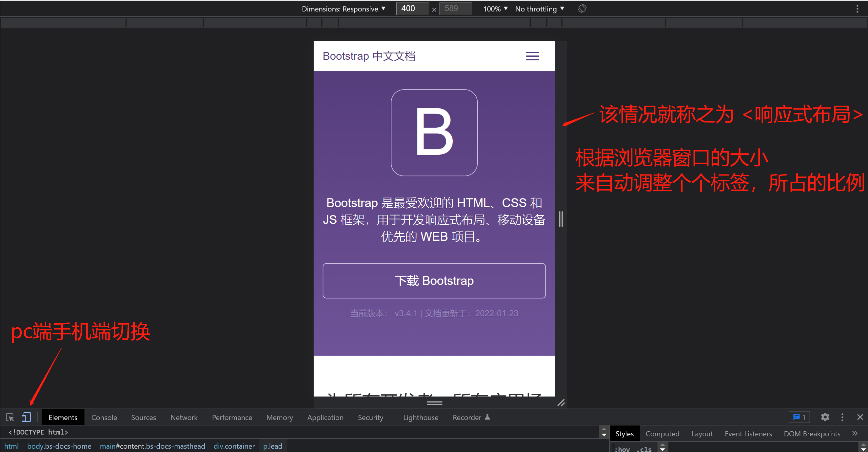
Task: Click the Recorder flask preview icon
Action: 487,417
